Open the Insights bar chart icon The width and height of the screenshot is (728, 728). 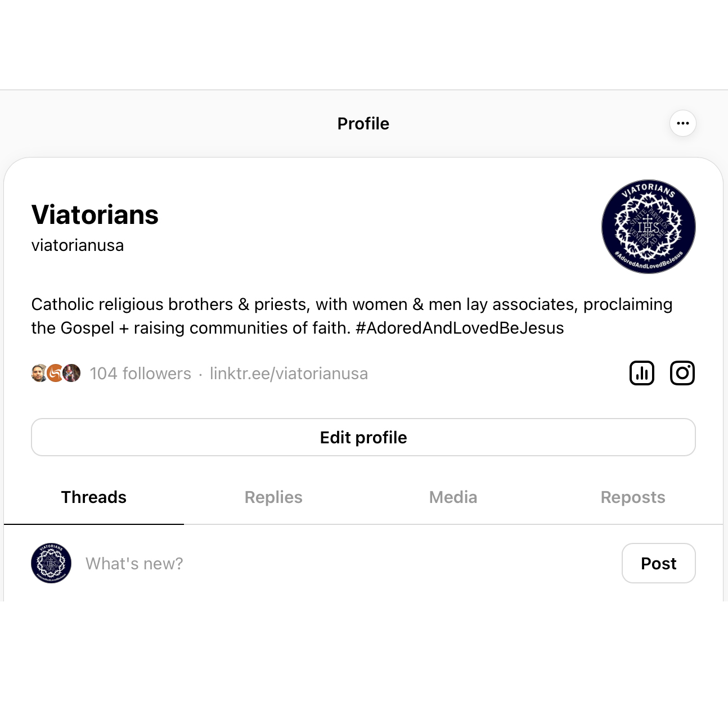tap(642, 373)
